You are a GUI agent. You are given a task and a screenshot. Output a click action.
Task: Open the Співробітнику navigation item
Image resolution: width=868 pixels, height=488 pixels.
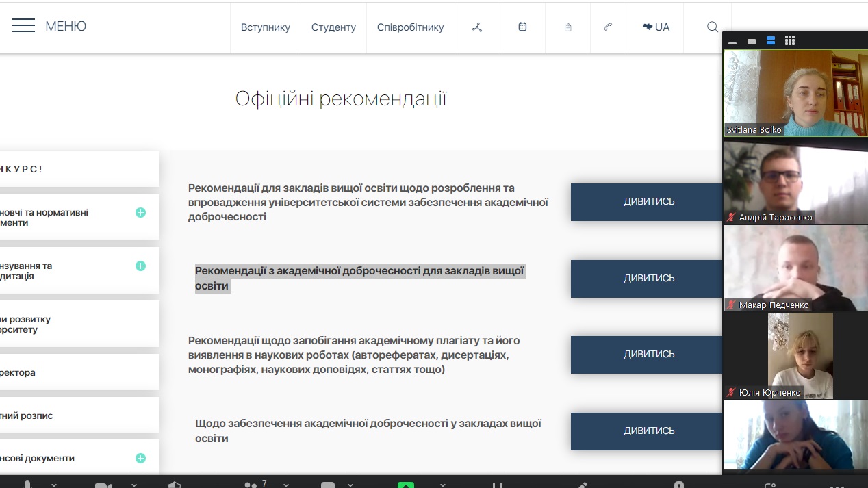(x=410, y=27)
